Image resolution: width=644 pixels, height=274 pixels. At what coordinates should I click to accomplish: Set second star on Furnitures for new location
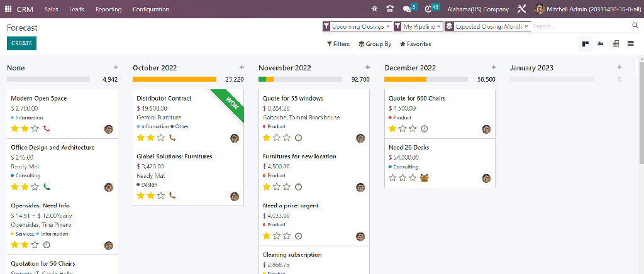277,187
